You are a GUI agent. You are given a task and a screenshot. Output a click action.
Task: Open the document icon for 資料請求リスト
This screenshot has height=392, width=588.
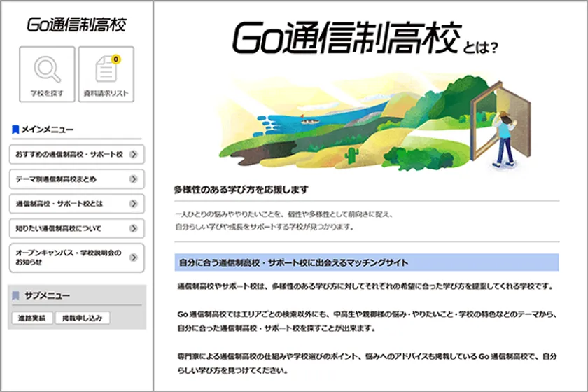point(106,70)
